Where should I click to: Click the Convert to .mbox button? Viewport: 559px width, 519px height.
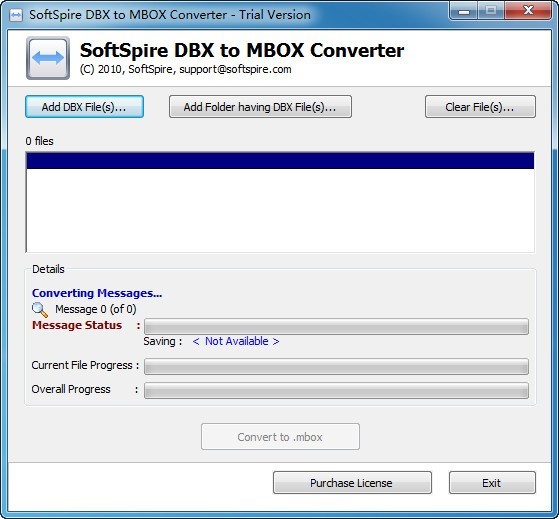point(280,437)
